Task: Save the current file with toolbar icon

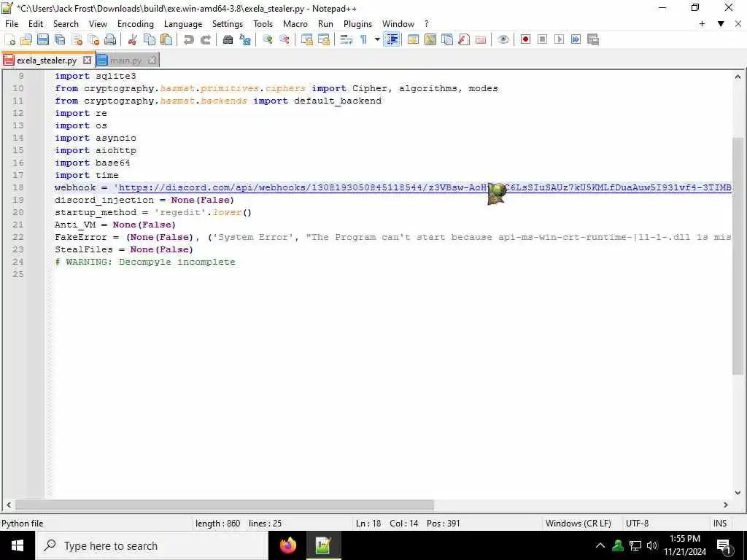Action: [x=43, y=39]
